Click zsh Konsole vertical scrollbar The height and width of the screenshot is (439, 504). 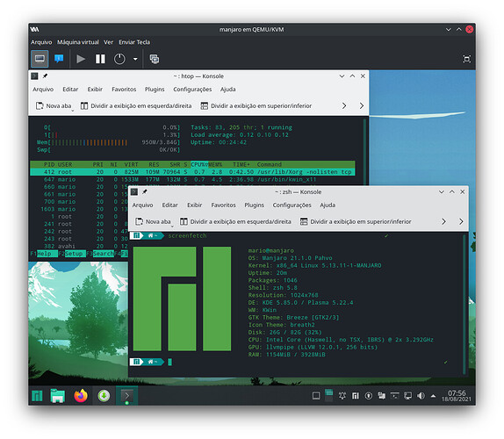coord(464,305)
